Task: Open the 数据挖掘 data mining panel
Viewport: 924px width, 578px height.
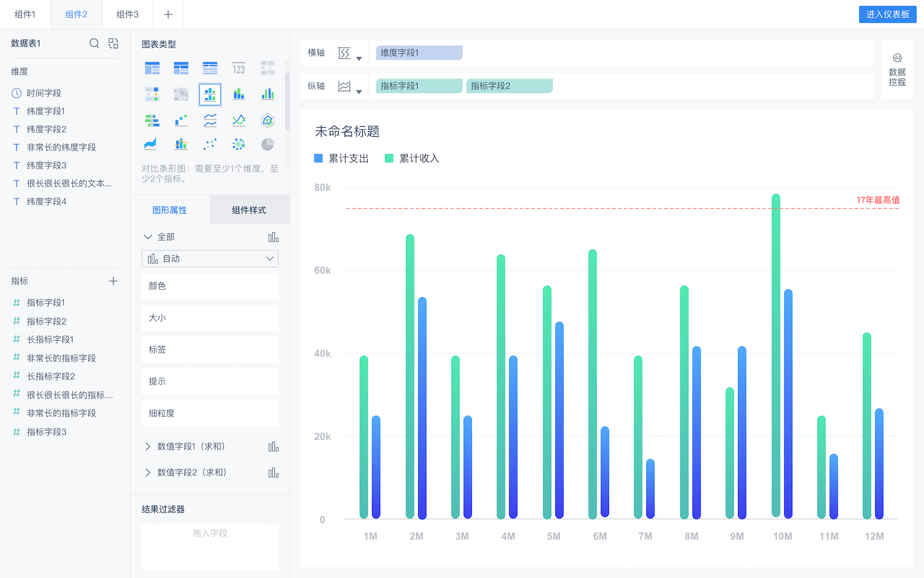Action: [897, 70]
